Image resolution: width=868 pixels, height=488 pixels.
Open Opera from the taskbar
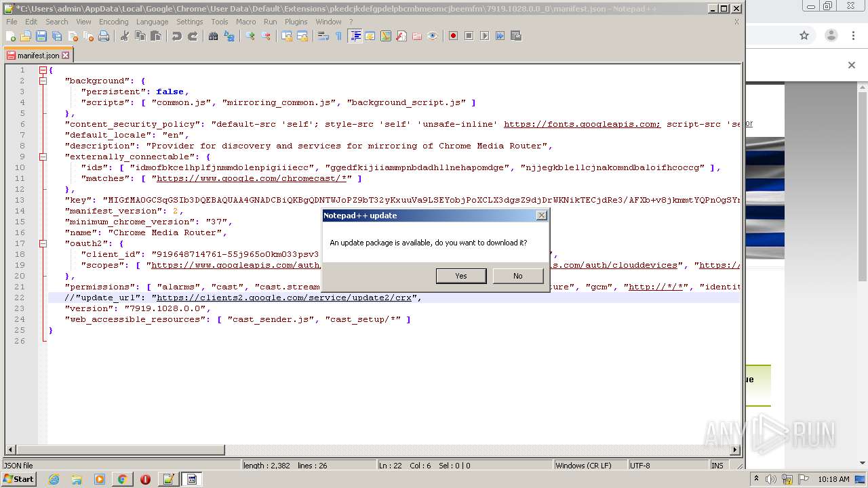tap(145, 479)
